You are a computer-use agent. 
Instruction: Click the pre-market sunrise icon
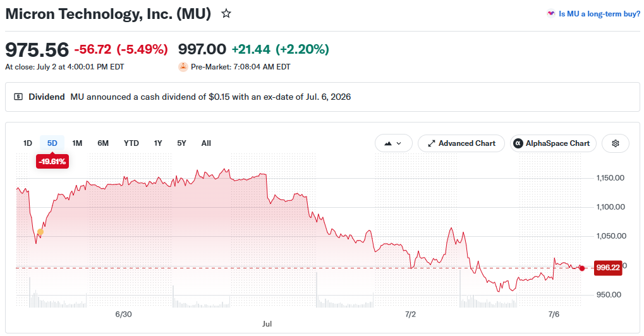click(183, 66)
